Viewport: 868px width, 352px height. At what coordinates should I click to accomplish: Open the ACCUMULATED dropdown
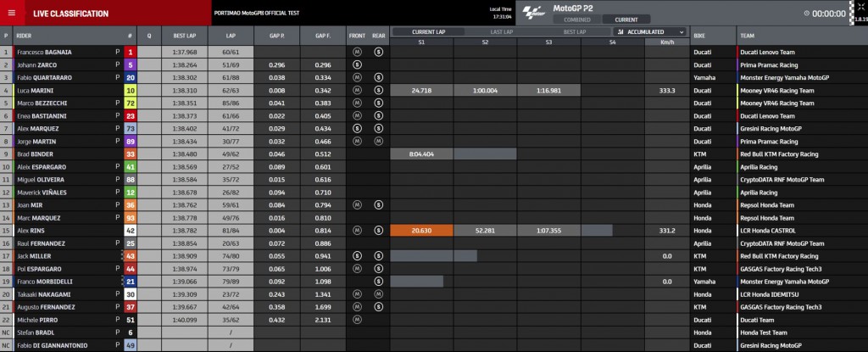tap(650, 32)
